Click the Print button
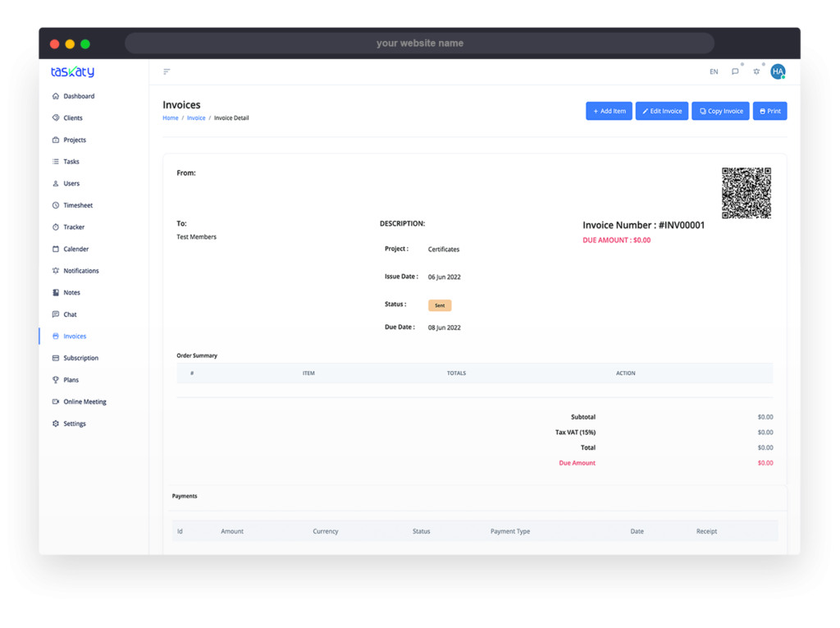Viewport: 840px width, 628px height. tap(769, 111)
